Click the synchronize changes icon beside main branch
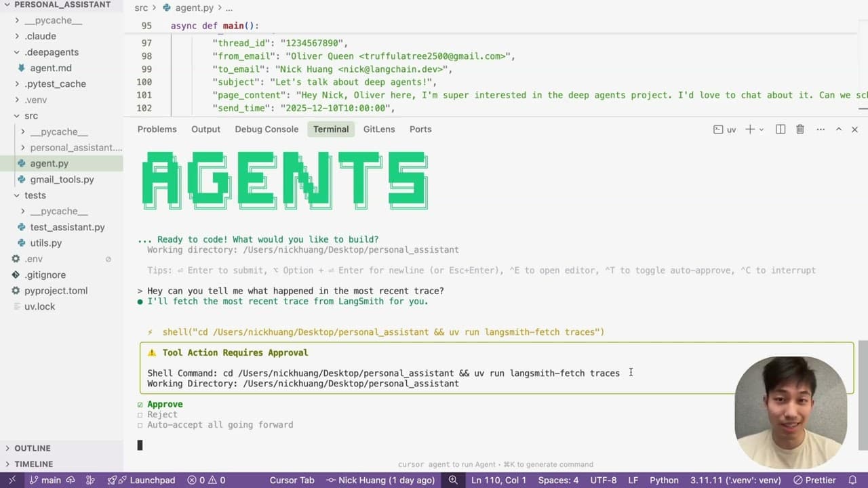This screenshot has height=488, width=868. point(71,480)
